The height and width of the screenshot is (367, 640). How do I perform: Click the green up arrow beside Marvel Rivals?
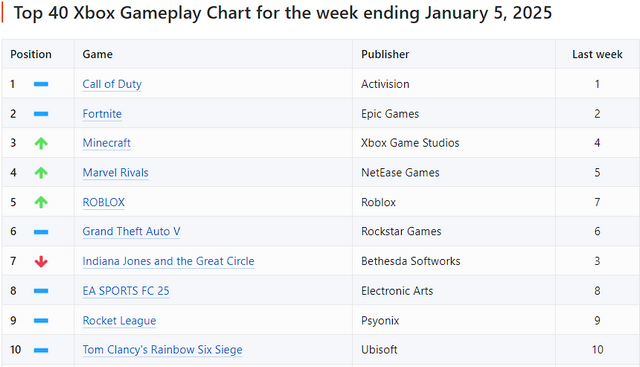tap(41, 173)
